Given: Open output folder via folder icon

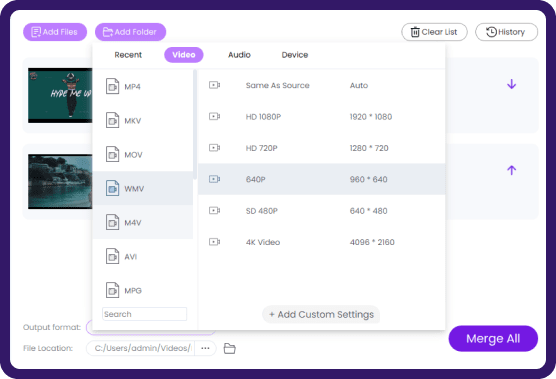Looking at the screenshot, I should coord(229,349).
